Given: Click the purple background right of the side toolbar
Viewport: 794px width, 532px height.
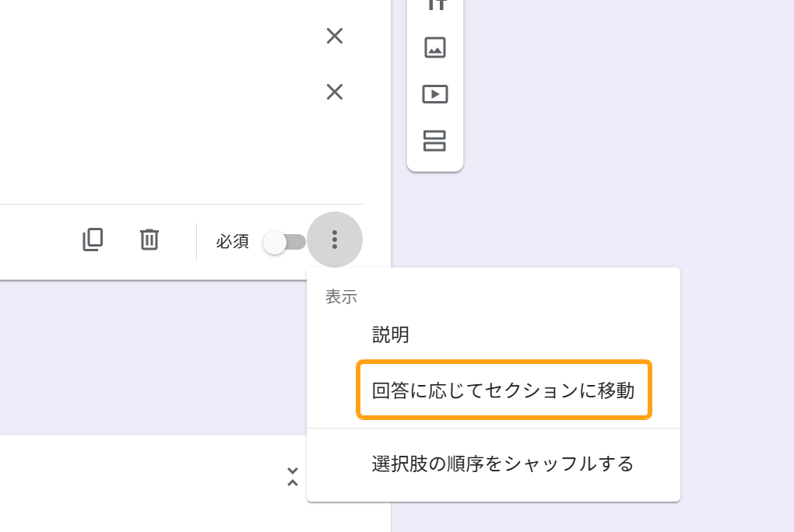Looking at the screenshot, I should click(x=623, y=117).
